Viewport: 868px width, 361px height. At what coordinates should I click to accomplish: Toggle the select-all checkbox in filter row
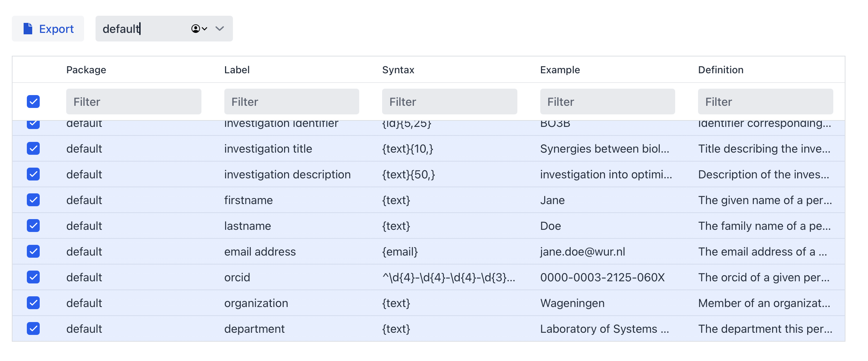click(33, 102)
